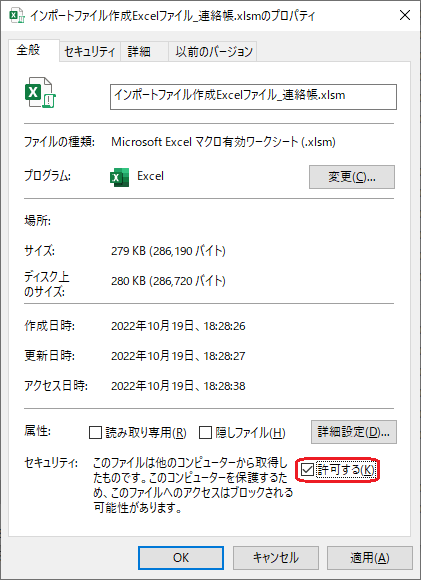Click the dialog title インポートファイル作成Excelファイル_連絡帳.xlsmのプロパティ
Image resolution: width=421 pixels, height=580 pixels.
pos(172,16)
